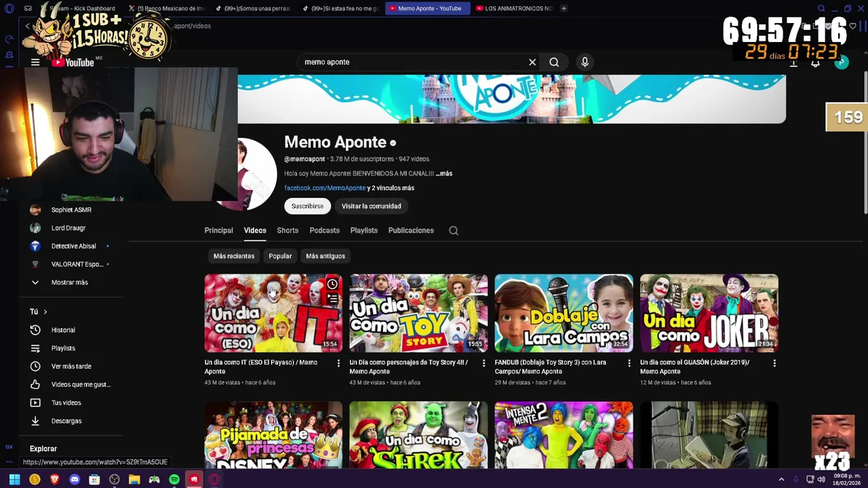This screenshot has width=868, height=488.
Task: Add the IT video to the queue
Action: coord(332,298)
